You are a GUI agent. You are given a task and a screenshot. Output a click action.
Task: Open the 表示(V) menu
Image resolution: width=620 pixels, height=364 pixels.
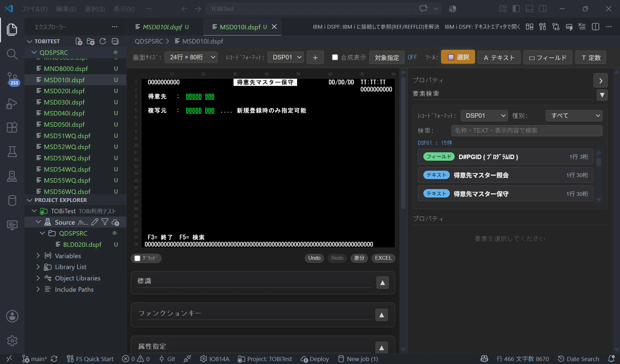[124, 9]
